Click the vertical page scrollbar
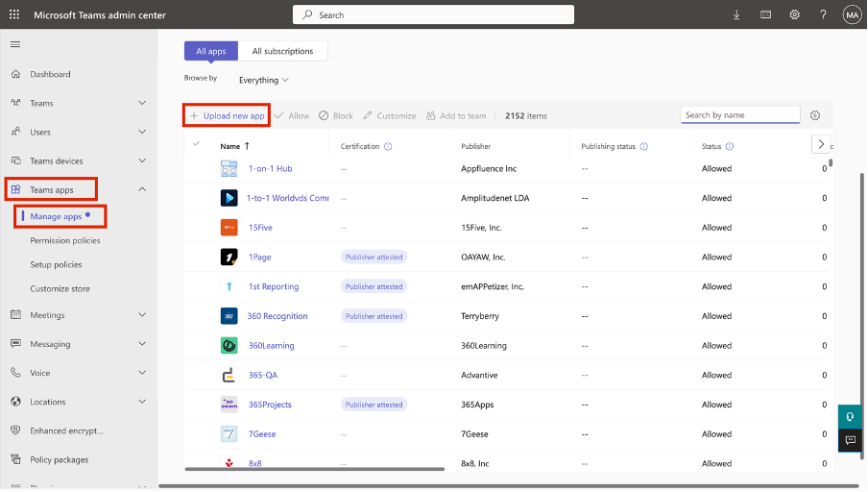The image size is (868, 492). coord(861,316)
